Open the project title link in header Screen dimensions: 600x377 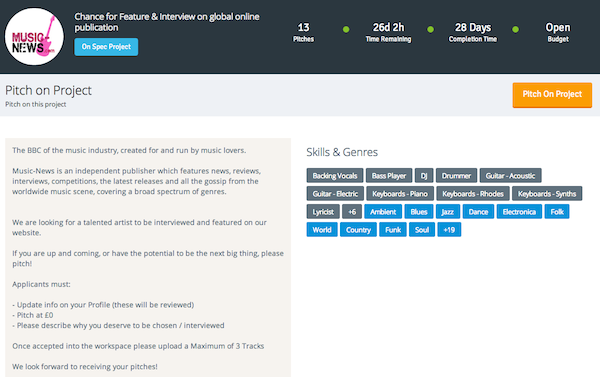click(167, 22)
